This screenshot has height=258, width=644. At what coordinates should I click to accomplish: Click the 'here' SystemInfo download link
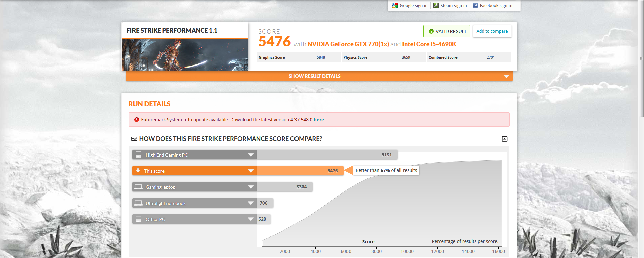[319, 120]
